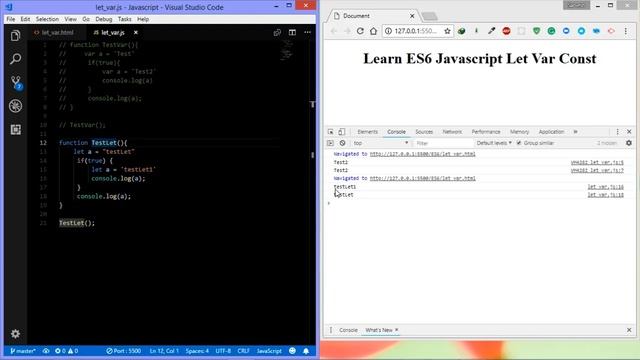The width and height of the screenshot is (640, 360).
Task: Open the File menu
Action: pyautogui.click(x=11, y=19)
